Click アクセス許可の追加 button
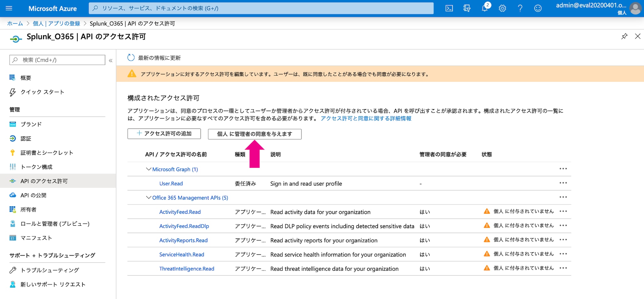 click(164, 134)
